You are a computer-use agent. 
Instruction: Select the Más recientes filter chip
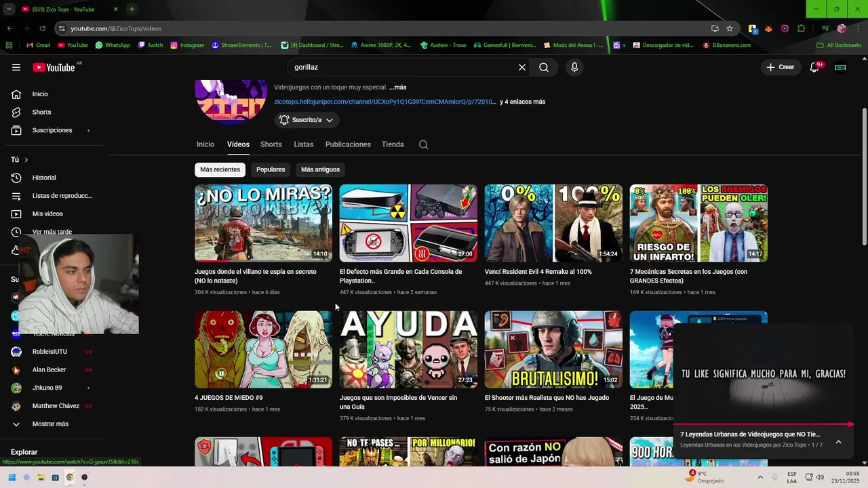(220, 169)
